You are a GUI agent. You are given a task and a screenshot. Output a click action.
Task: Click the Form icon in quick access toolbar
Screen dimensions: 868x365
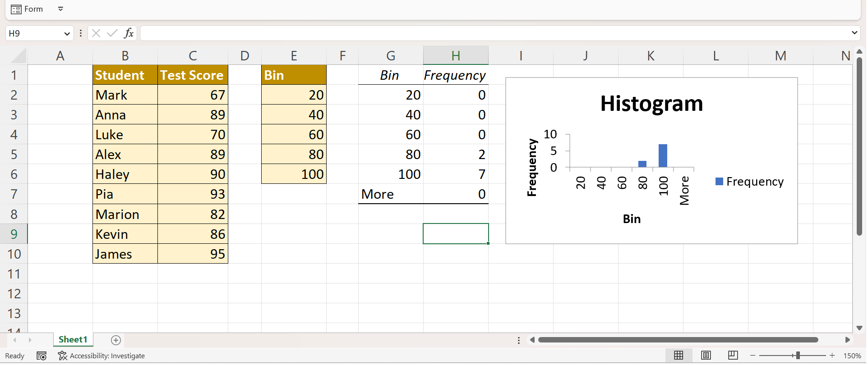tap(16, 9)
